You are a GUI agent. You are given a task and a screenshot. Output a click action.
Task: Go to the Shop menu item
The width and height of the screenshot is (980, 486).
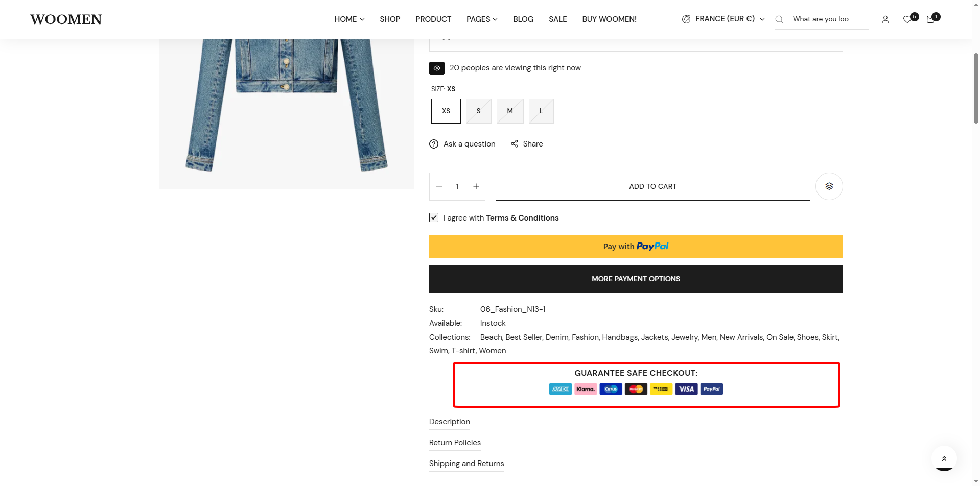tap(390, 19)
